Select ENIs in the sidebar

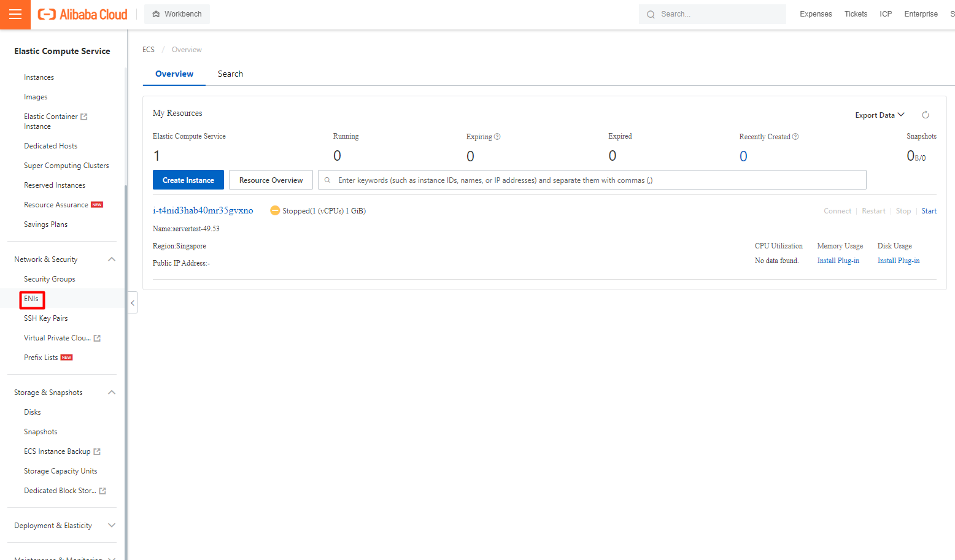tap(31, 299)
